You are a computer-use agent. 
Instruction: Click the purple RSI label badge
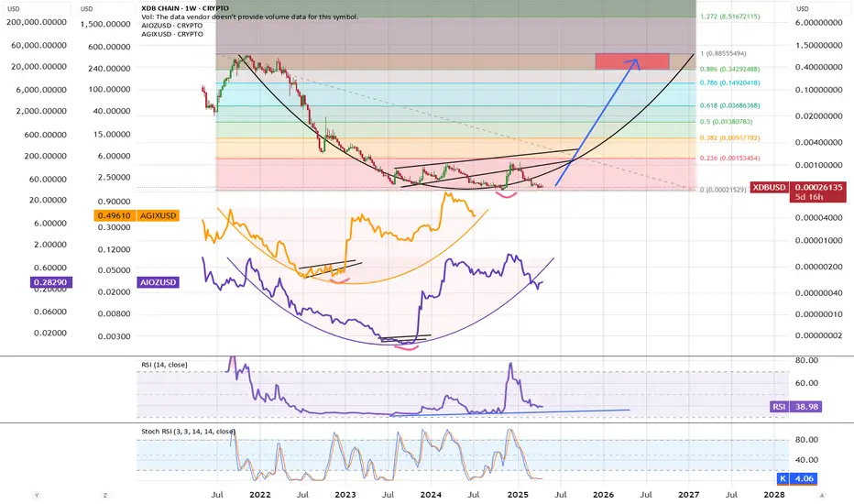click(779, 407)
